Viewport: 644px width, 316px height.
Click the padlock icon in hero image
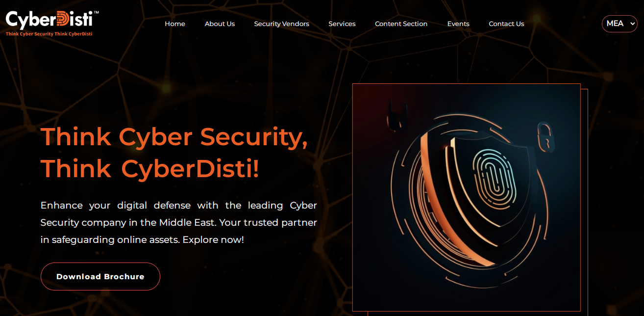pyautogui.click(x=544, y=136)
